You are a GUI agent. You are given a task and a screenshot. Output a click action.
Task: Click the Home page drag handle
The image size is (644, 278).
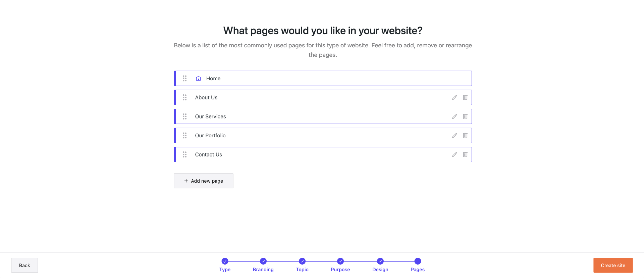[x=184, y=79]
